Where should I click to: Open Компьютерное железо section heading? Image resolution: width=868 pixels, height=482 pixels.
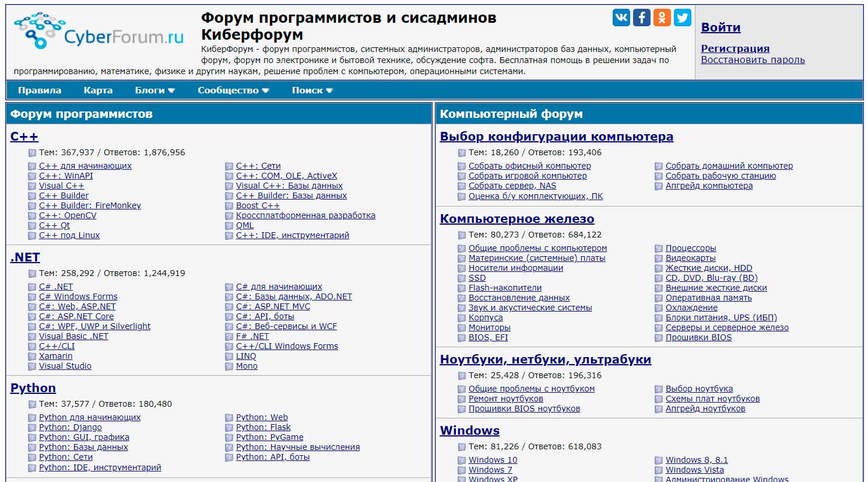pyautogui.click(x=517, y=219)
